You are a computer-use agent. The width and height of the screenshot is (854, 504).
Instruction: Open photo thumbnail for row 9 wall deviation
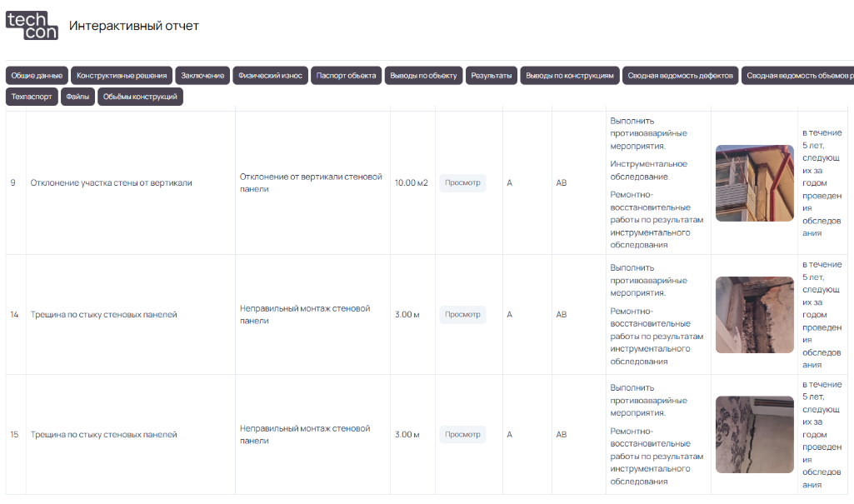[x=754, y=183]
